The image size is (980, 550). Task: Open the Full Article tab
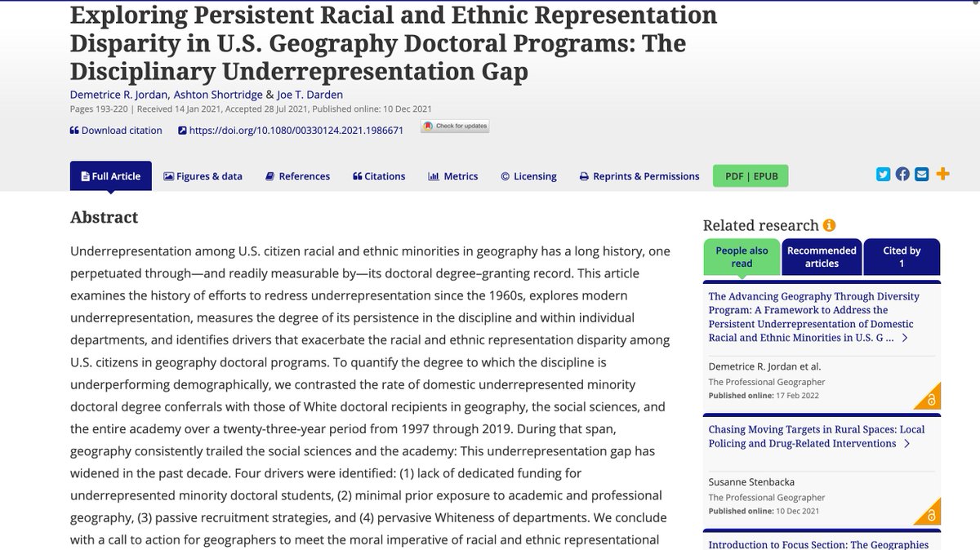(x=111, y=175)
